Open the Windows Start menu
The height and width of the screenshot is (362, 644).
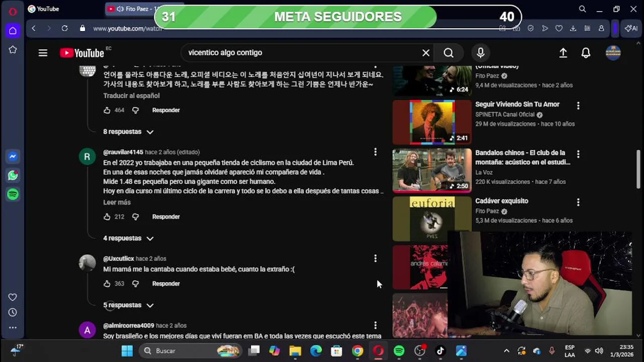click(127, 351)
